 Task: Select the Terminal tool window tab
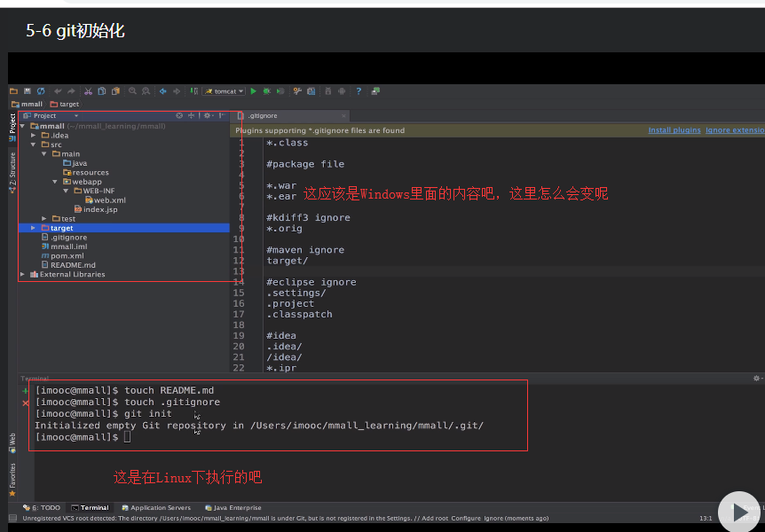point(90,508)
